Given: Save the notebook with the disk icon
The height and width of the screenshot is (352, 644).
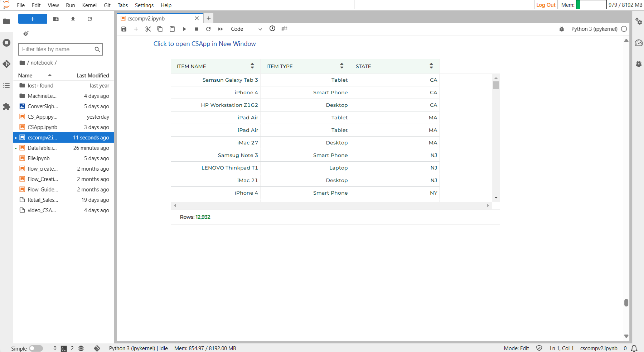Looking at the screenshot, I should [124, 29].
